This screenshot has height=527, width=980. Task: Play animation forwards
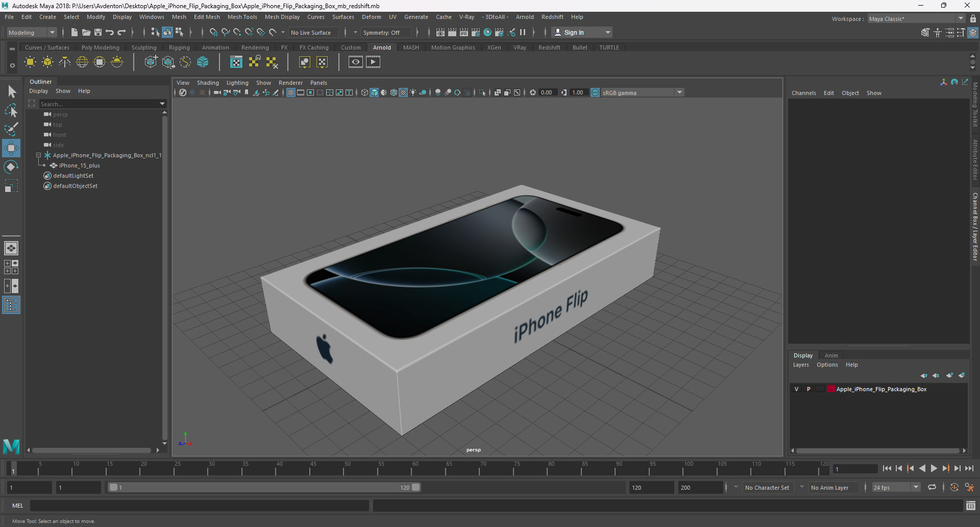934,468
